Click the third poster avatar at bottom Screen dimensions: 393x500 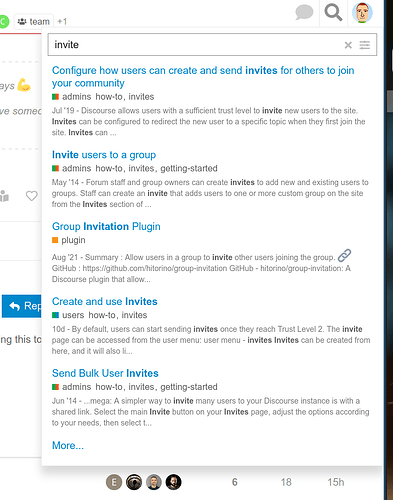coord(154,482)
